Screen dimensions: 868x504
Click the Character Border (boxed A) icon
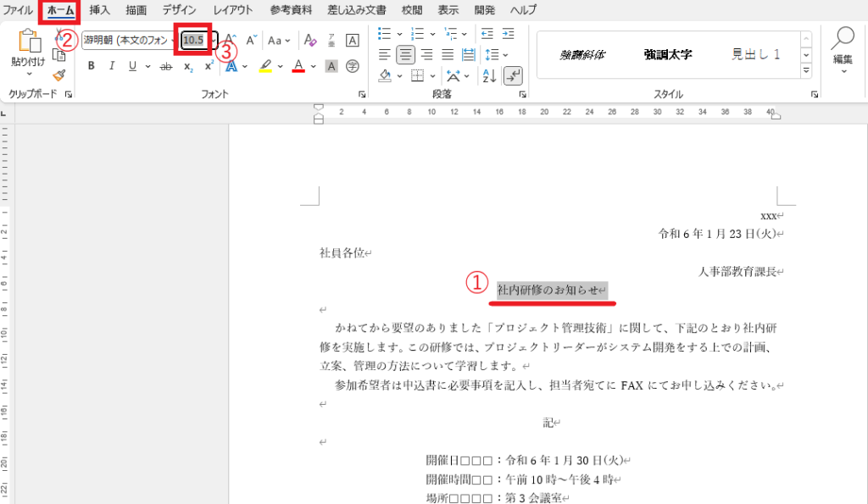pyautogui.click(x=352, y=40)
